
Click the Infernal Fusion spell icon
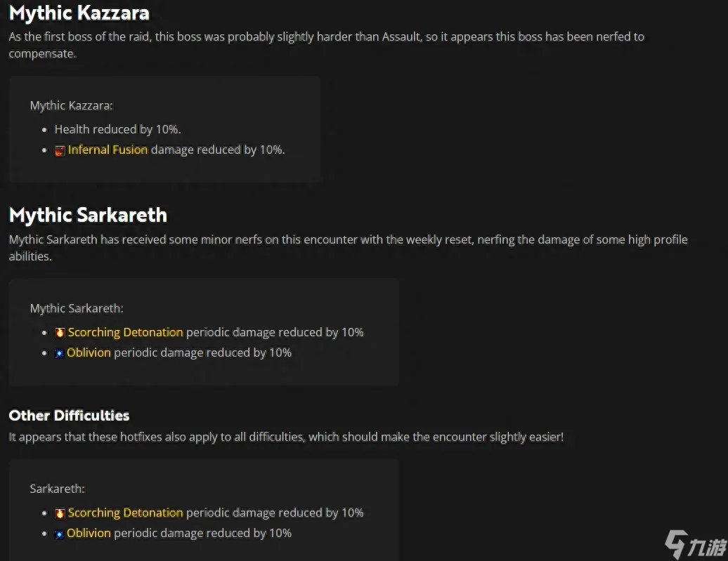pos(60,150)
